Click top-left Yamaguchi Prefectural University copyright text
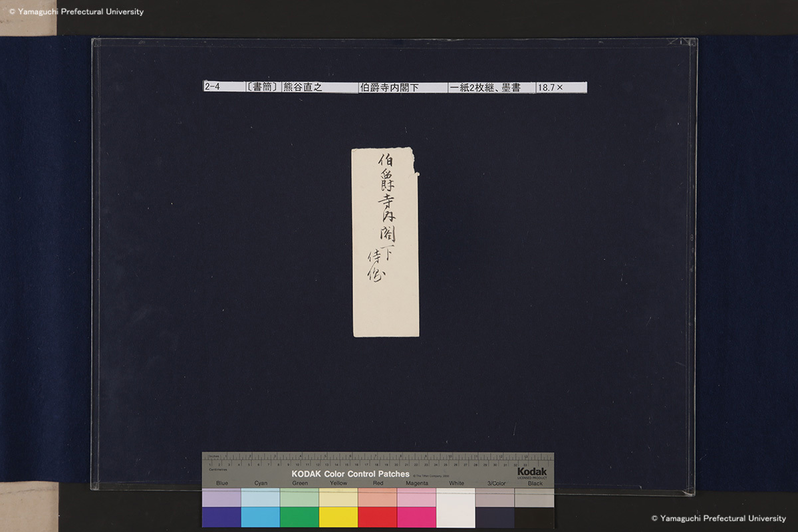 (76, 11)
